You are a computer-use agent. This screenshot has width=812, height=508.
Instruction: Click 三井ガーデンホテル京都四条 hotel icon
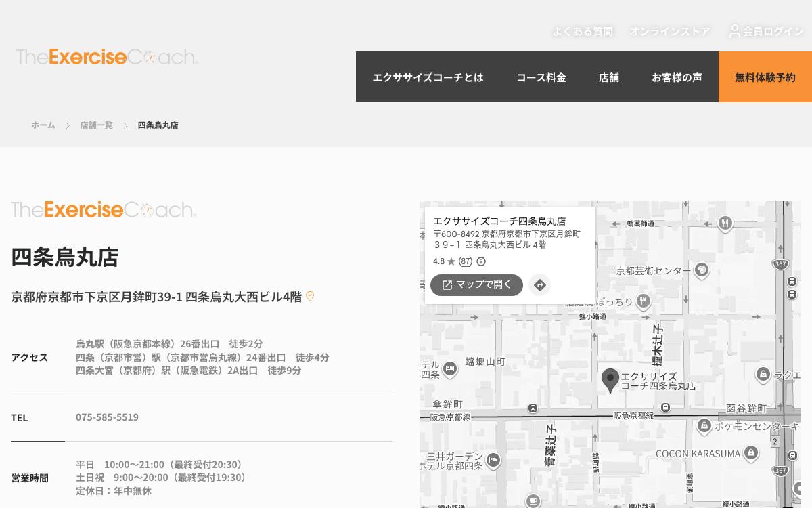(x=493, y=460)
